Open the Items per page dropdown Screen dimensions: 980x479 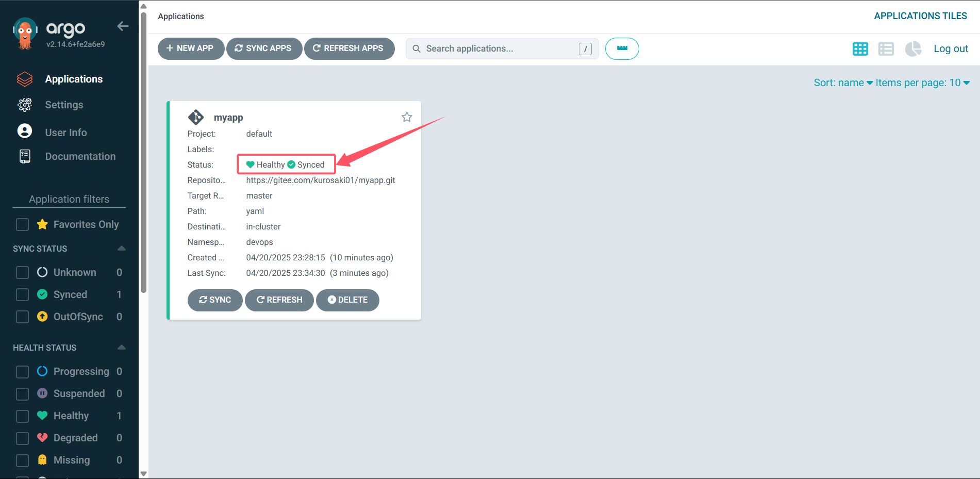tap(923, 82)
